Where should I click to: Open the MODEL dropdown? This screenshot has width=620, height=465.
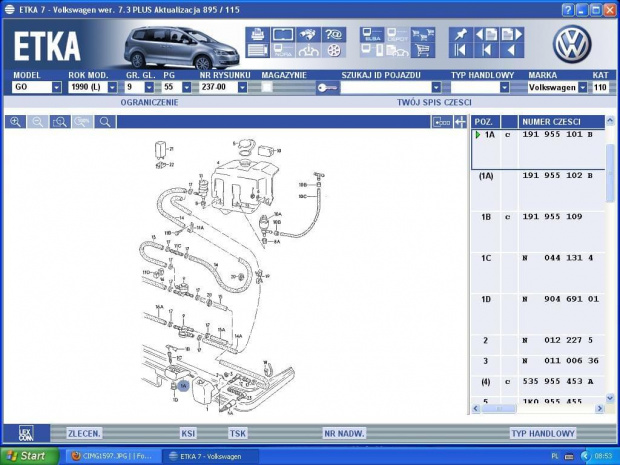pyautogui.click(x=57, y=87)
